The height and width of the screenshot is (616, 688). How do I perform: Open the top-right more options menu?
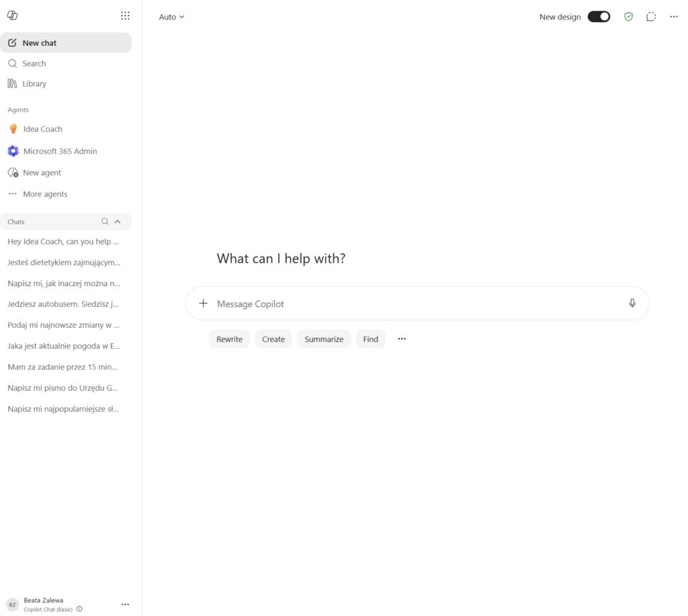673,17
